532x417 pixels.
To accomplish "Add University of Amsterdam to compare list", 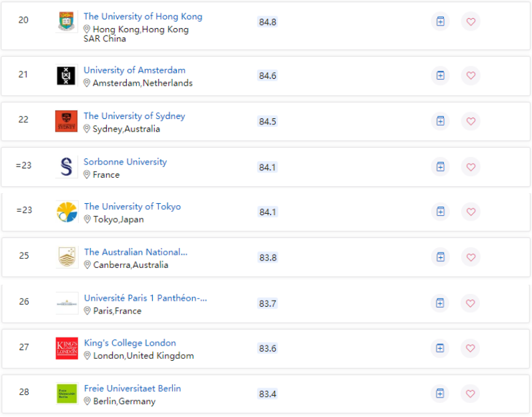I will coord(440,76).
